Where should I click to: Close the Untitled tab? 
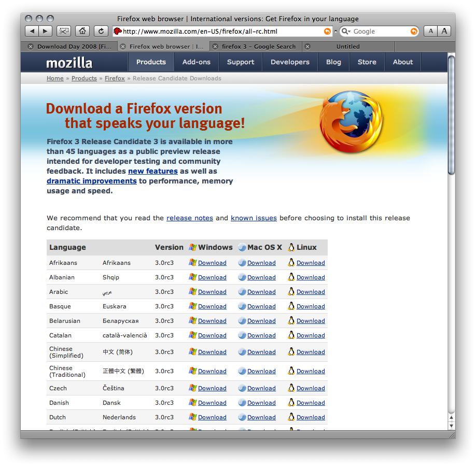click(x=307, y=47)
